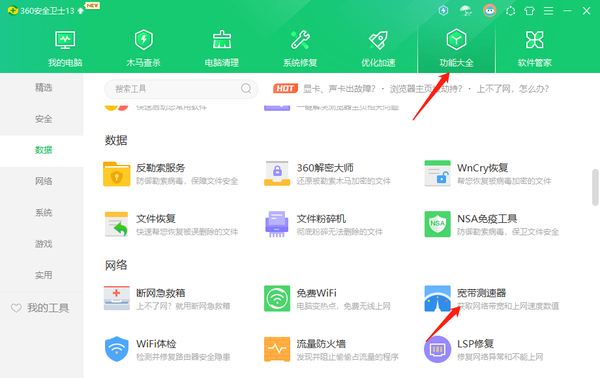600x378 pixels.
Task: Click the 搜索工具 search field
Action: (x=181, y=89)
